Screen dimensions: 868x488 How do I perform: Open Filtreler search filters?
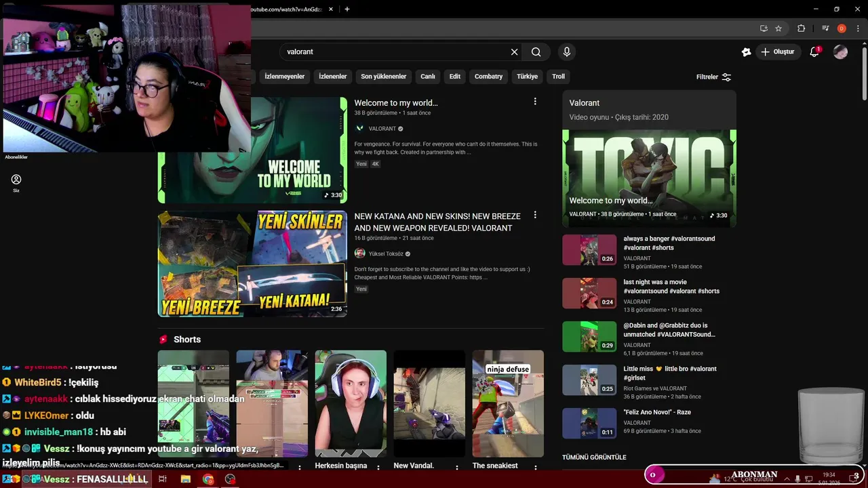[713, 77]
